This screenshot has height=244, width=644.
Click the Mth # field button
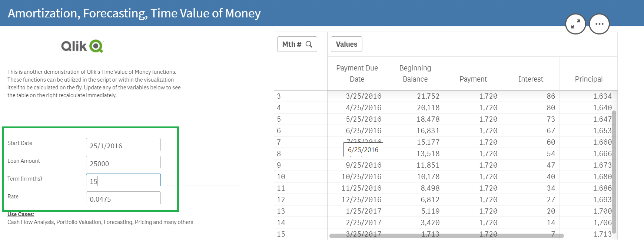292,44
